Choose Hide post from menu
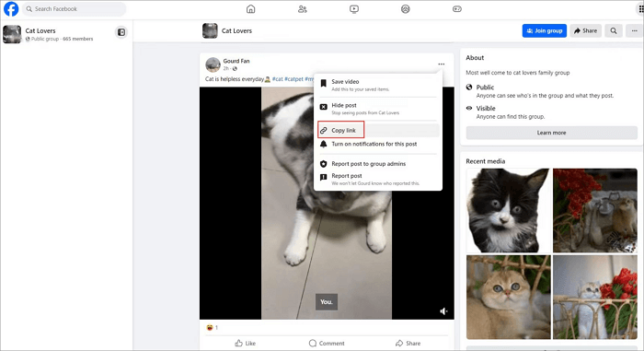644x351 pixels. click(378, 109)
